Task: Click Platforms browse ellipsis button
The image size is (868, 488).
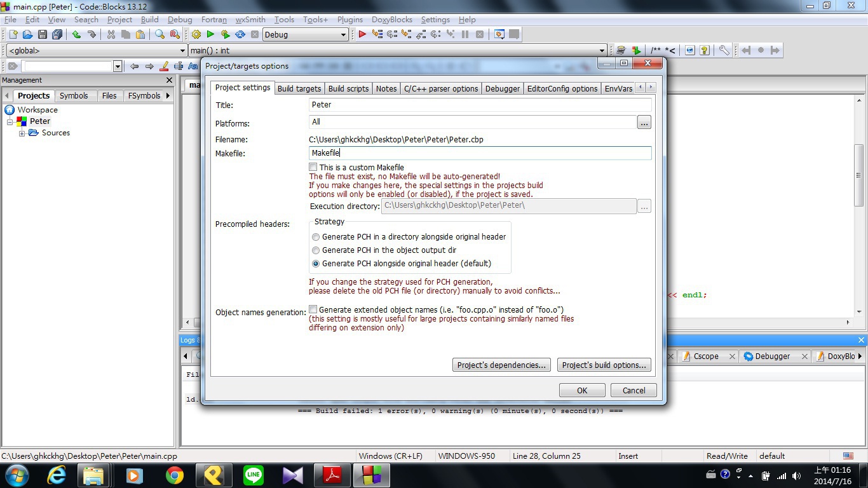Action: point(644,123)
